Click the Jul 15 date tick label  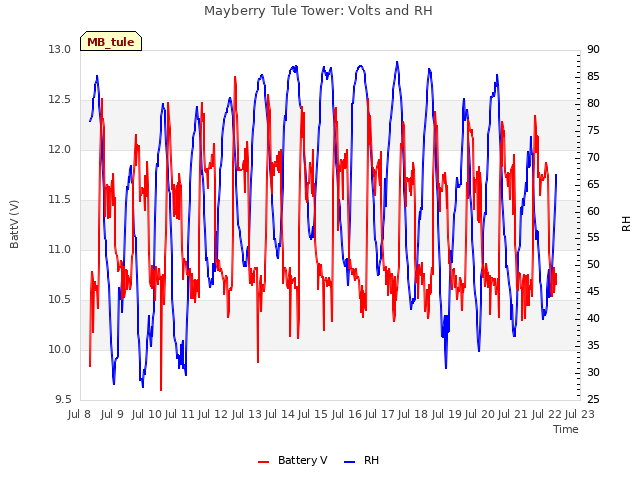pos(313,414)
